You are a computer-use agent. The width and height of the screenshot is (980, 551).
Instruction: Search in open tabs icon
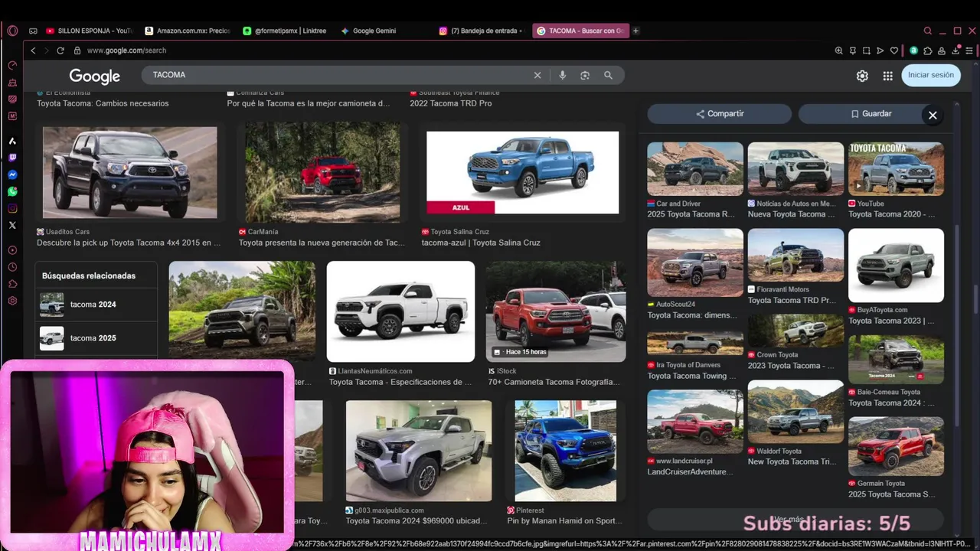tap(928, 31)
